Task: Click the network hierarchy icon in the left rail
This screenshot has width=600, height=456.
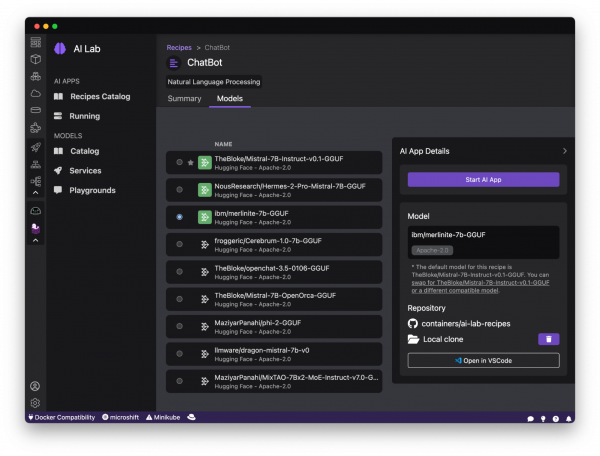Action: pyautogui.click(x=36, y=164)
